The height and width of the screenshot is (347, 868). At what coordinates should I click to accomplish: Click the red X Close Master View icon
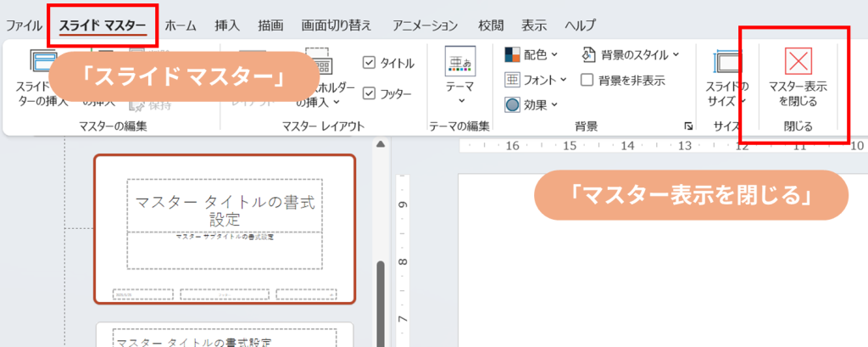pyautogui.click(x=797, y=61)
